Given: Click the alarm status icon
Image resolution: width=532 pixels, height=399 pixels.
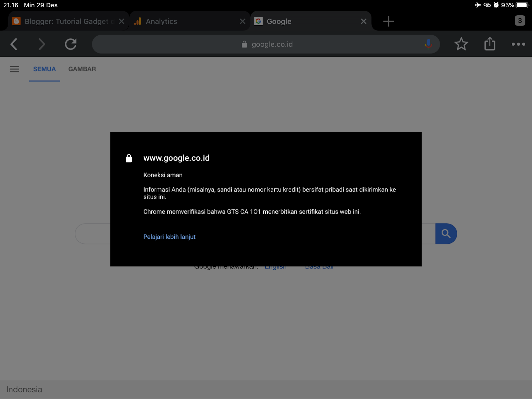Looking at the screenshot, I should (496, 5).
